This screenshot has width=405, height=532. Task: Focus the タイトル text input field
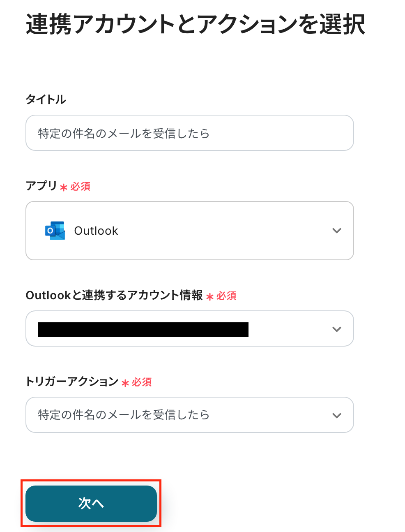tap(189, 133)
